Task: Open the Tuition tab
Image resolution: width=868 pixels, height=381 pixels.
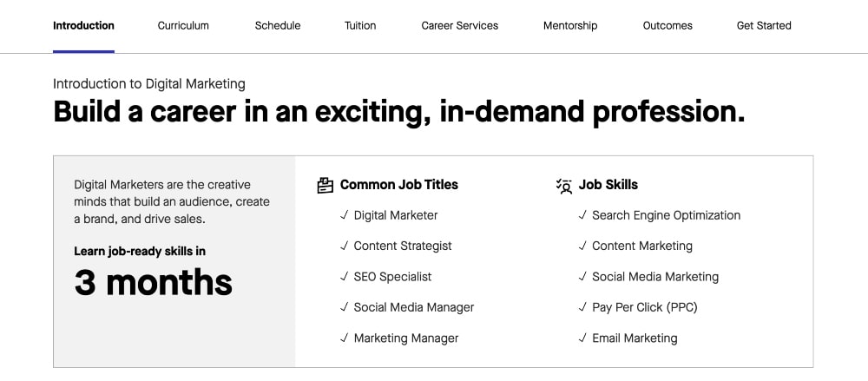Action: pos(360,26)
